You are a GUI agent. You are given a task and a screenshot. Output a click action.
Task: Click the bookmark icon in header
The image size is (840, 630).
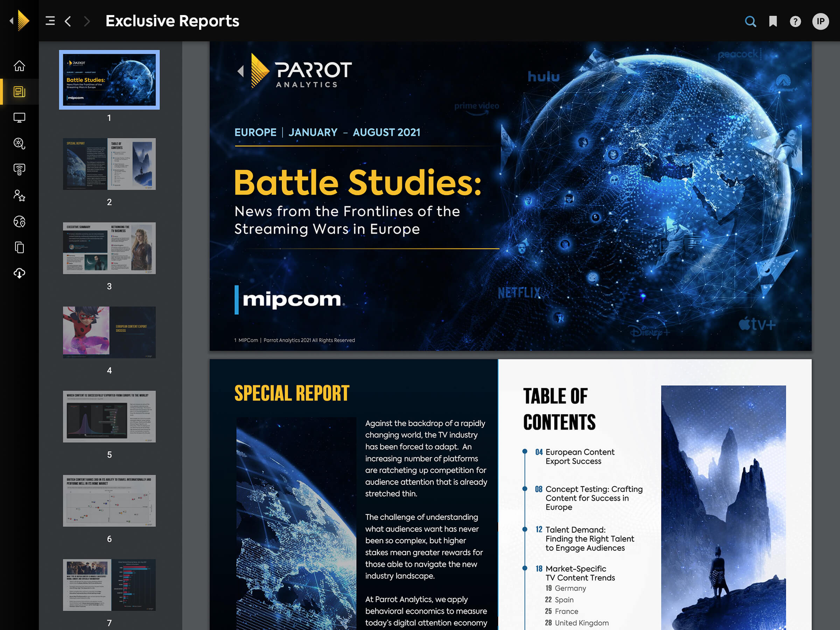point(773,21)
